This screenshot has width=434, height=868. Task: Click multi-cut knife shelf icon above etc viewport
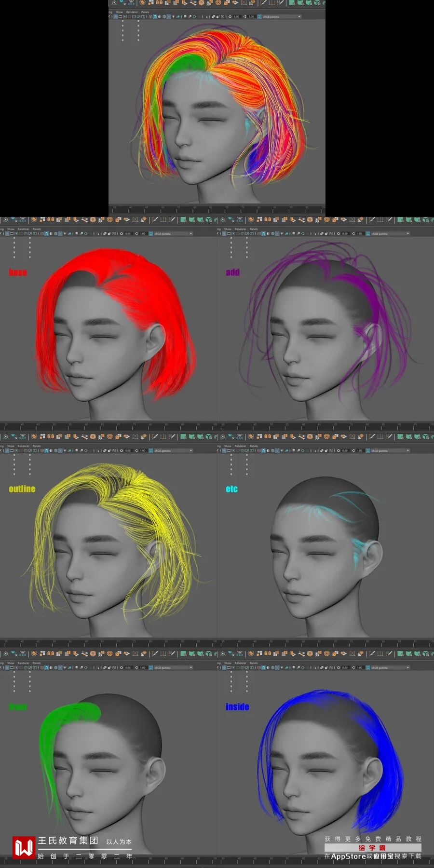(x=372, y=436)
